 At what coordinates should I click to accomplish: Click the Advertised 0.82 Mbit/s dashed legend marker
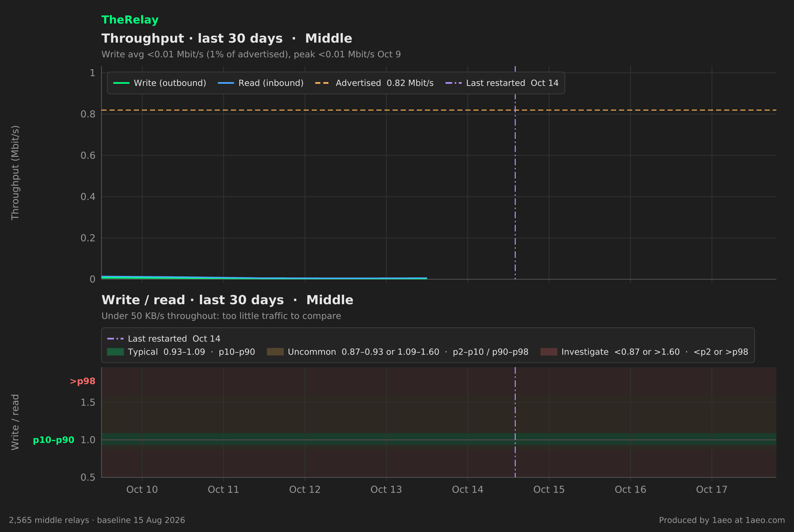[x=322, y=83]
